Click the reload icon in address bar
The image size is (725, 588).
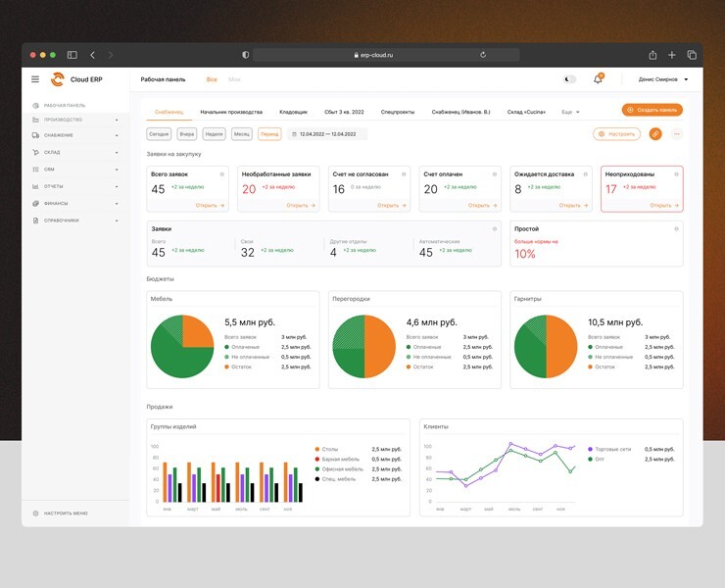pos(483,55)
